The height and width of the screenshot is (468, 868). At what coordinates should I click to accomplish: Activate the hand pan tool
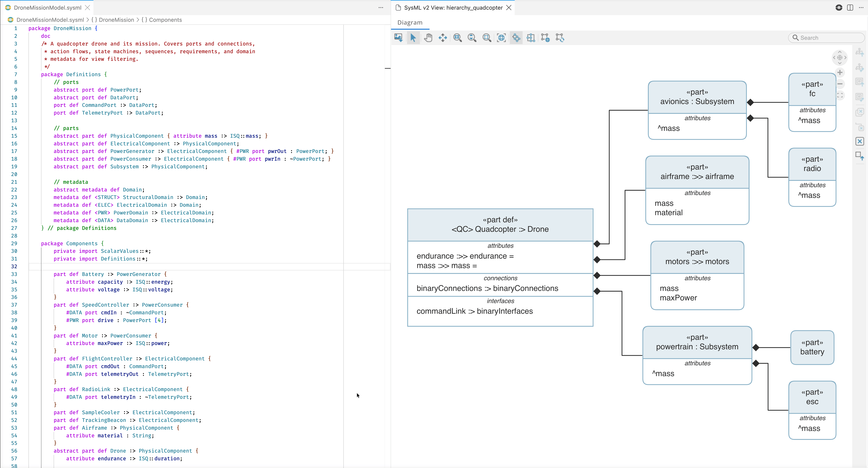click(428, 38)
